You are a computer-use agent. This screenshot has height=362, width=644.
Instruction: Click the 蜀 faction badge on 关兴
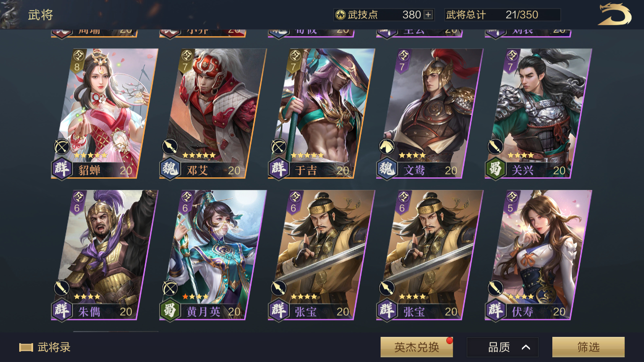tap(496, 170)
